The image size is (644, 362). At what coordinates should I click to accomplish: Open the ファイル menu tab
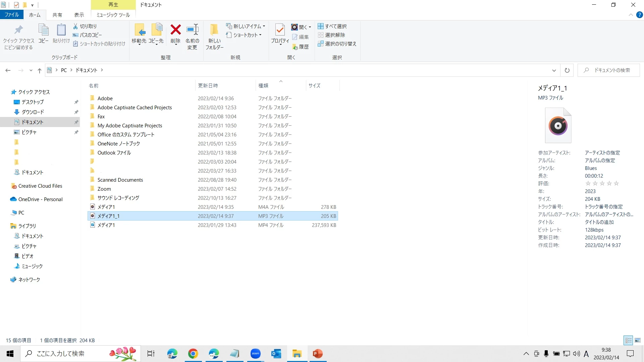point(12,15)
